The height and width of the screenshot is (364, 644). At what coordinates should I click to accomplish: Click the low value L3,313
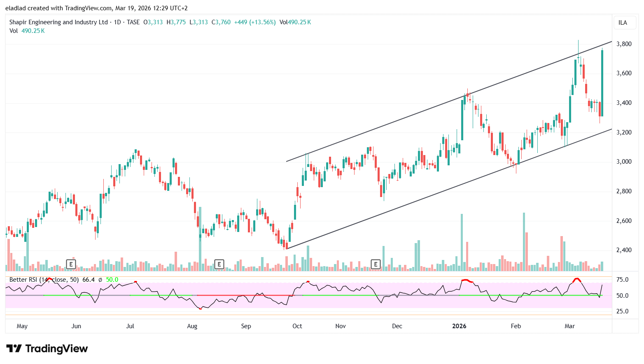pos(198,22)
